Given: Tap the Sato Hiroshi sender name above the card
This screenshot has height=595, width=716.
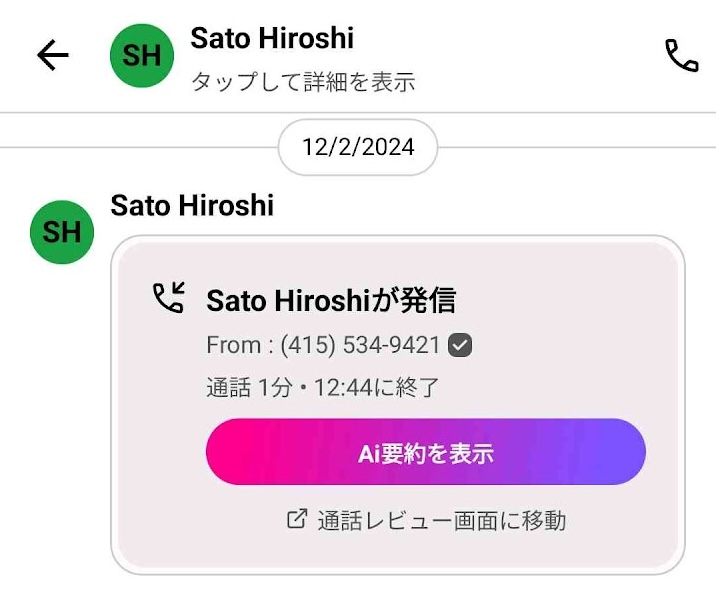Looking at the screenshot, I should tap(192, 205).
